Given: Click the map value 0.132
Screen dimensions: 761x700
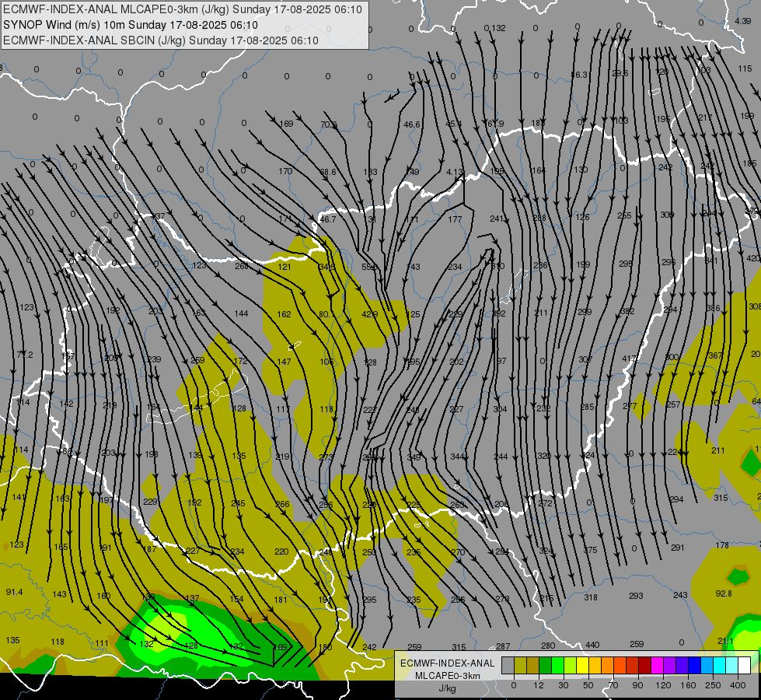Looking at the screenshot, I should (x=494, y=28).
